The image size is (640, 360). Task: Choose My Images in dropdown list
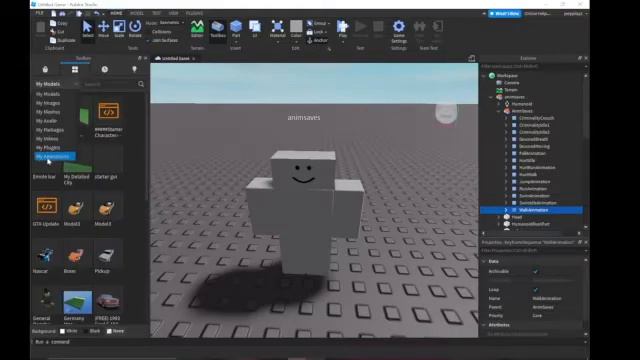[48, 103]
